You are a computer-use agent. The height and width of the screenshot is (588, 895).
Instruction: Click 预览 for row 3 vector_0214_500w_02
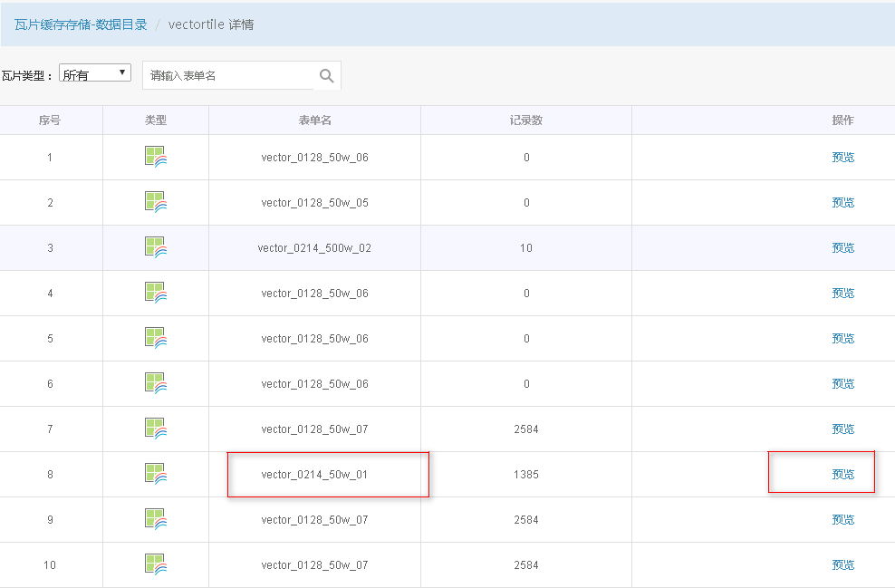tap(843, 247)
